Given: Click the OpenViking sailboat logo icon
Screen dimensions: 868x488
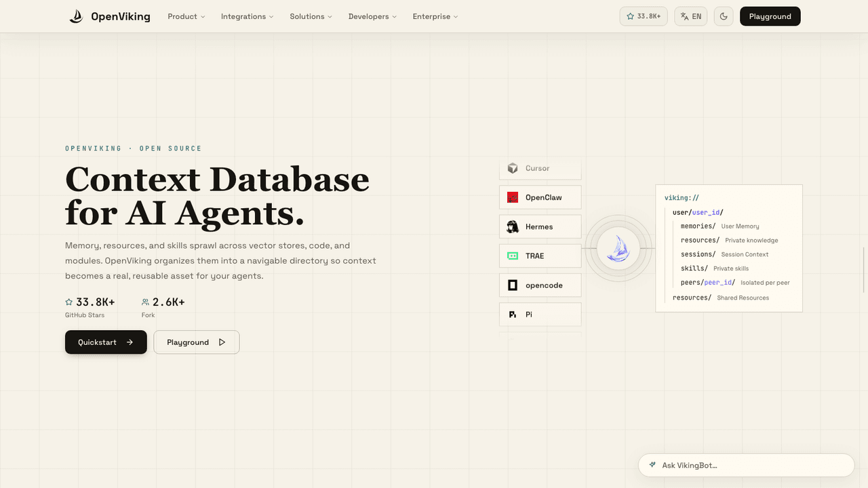Looking at the screenshot, I should click(x=76, y=16).
